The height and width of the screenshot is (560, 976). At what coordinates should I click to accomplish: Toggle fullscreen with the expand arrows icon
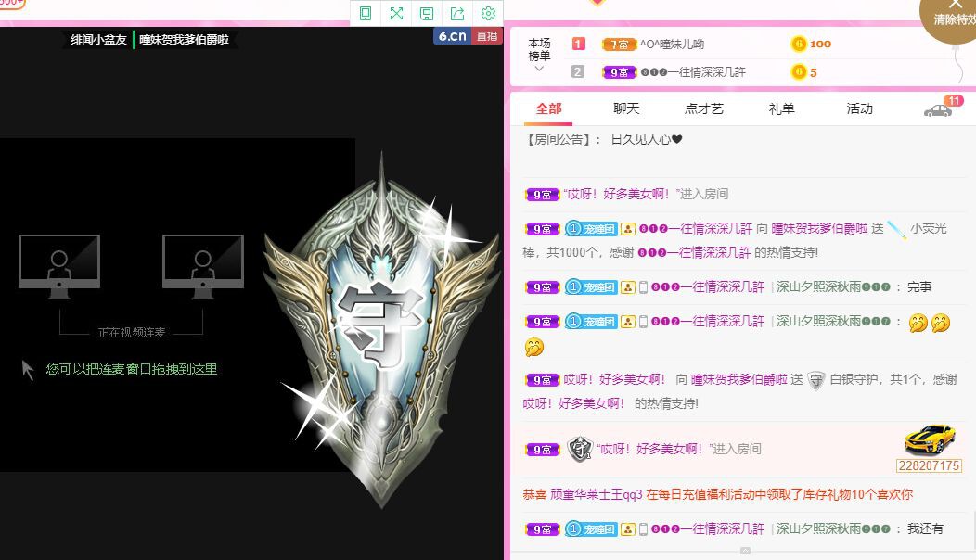pos(396,13)
